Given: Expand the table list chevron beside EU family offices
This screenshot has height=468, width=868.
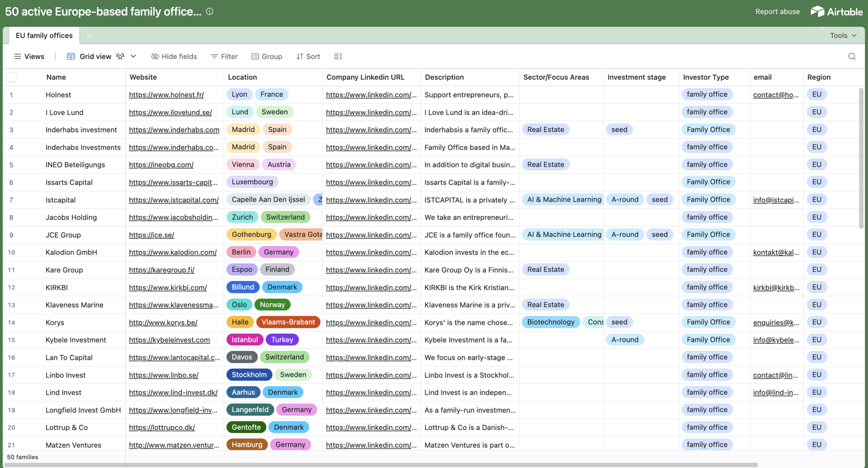Looking at the screenshot, I should pos(90,35).
